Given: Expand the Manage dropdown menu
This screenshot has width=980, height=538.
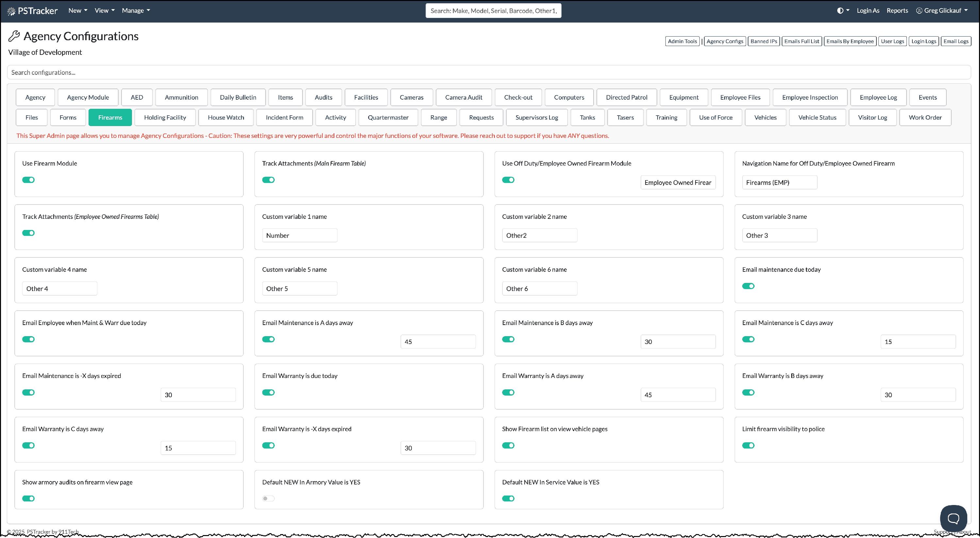Looking at the screenshot, I should tap(136, 11).
